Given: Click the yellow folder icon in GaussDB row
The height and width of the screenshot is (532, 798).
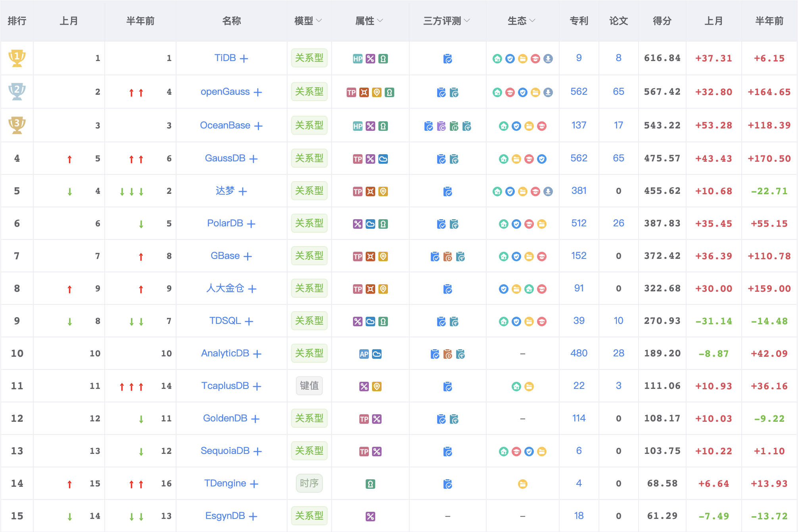Looking at the screenshot, I should tap(516, 159).
